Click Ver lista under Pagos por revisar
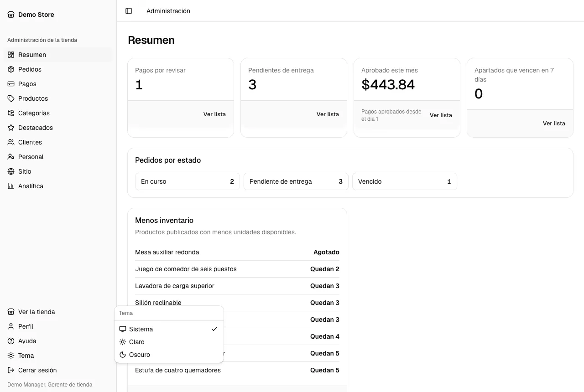Image resolution: width=584 pixels, height=392 pixels. pyautogui.click(x=214, y=114)
